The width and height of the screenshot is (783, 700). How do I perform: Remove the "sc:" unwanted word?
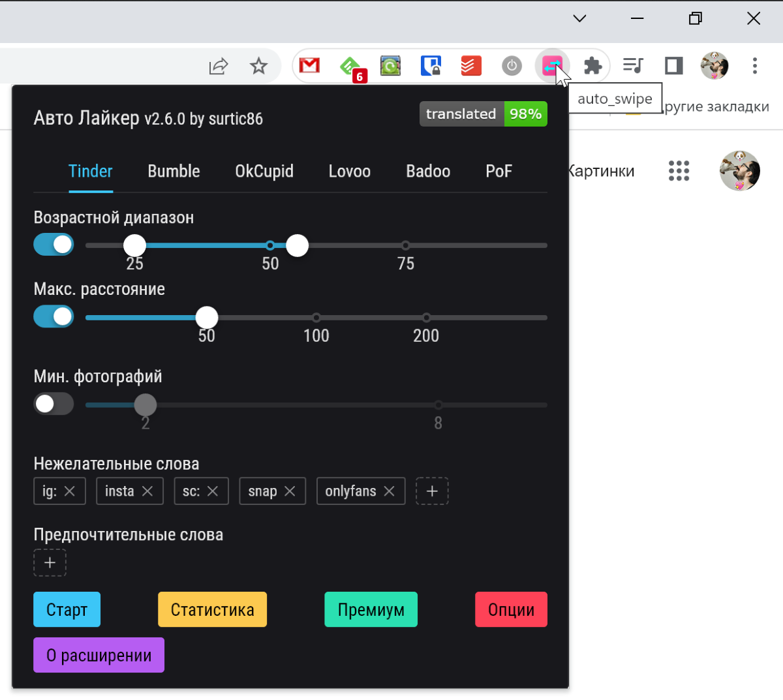(213, 491)
